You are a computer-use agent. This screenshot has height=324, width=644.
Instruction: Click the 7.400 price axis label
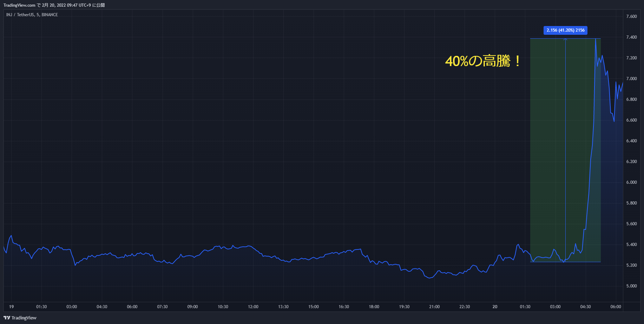(x=631, y=37)
